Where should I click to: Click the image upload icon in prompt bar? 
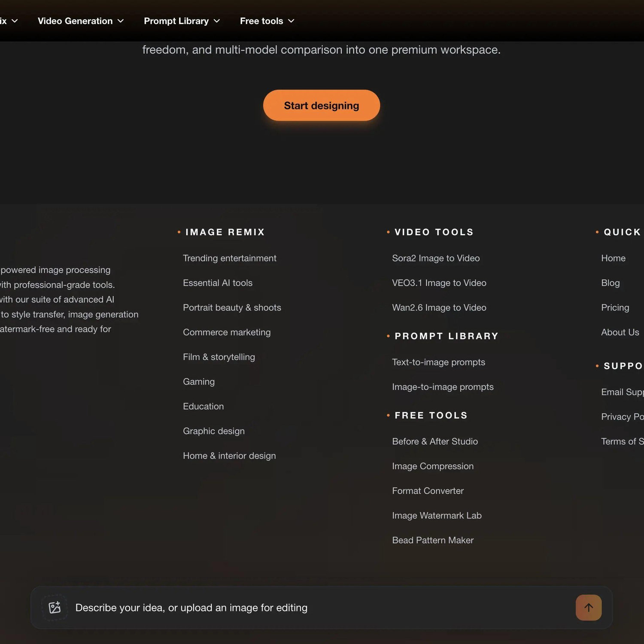pyautogui.click(x=55, y=608)
